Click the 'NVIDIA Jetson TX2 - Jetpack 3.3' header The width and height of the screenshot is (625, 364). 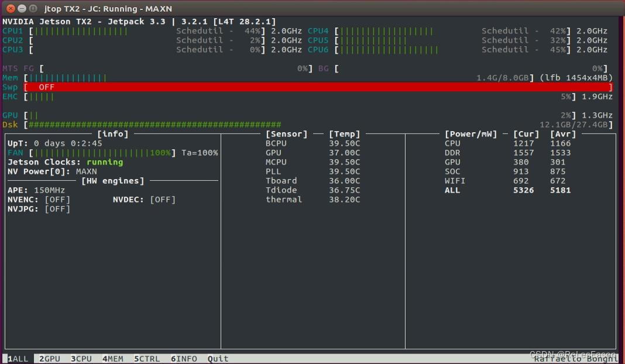84,22
